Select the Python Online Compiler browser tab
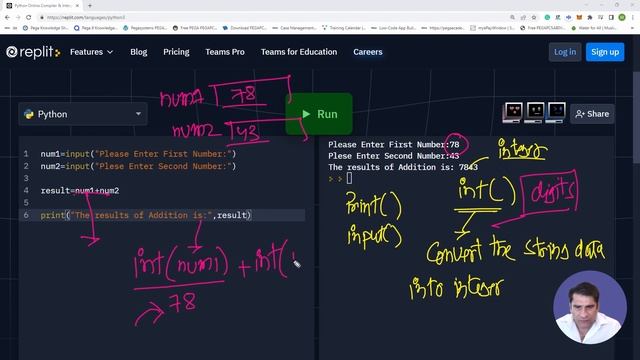Viewport: 640px width, 360px height. (x=42, y=6)
